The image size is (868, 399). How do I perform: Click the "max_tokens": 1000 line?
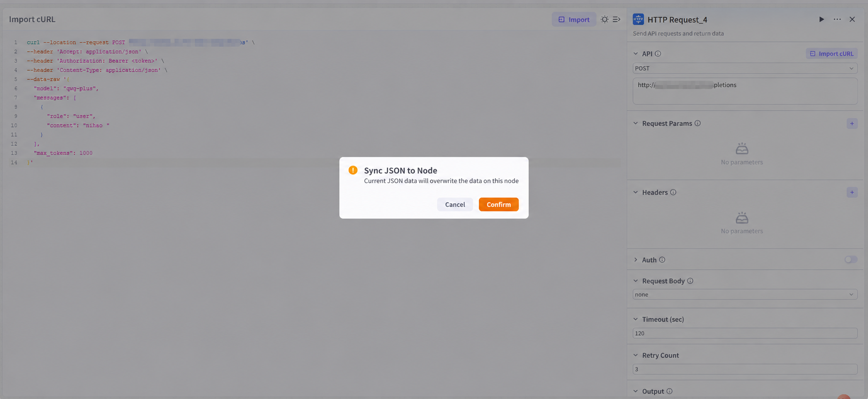tap(63, 153)
